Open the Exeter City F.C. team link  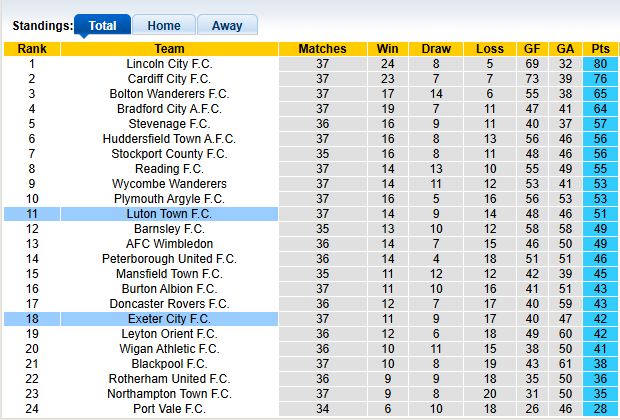tap(169, 319)
